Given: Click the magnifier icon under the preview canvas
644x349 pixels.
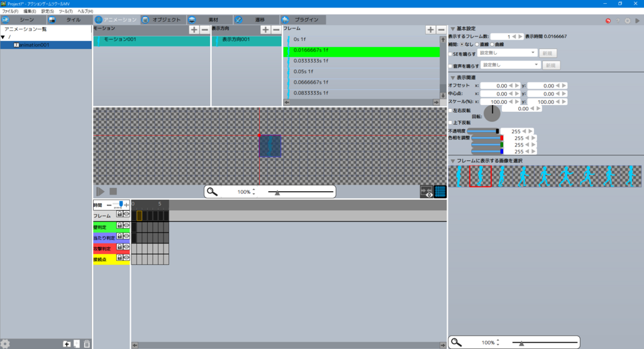Looking at the screenshot, I should point(212,192).
